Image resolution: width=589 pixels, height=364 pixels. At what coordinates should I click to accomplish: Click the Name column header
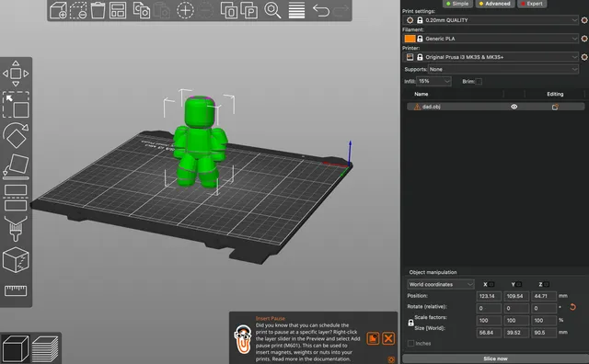[422, 94]
